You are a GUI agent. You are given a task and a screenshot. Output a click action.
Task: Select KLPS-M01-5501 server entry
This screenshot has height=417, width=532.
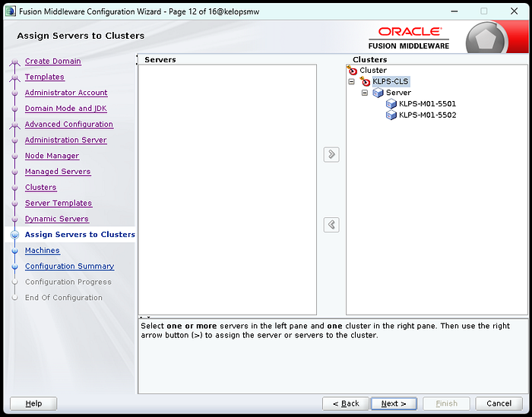tap(427, 104)
